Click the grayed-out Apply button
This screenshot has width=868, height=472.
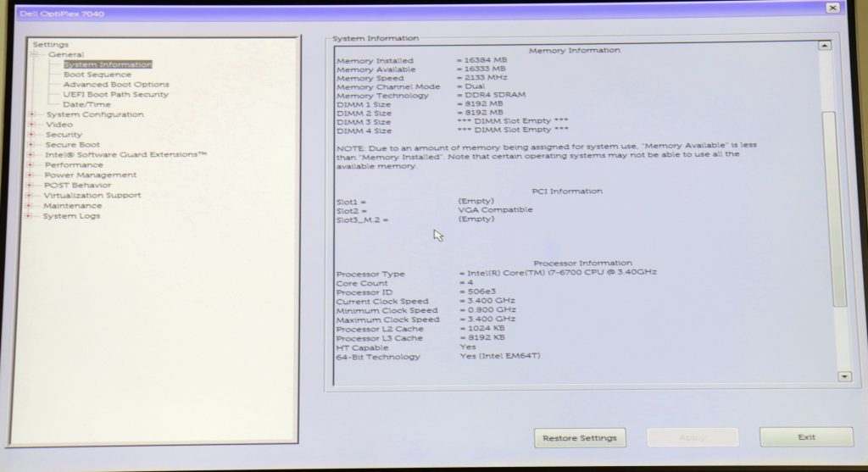coord(692,437)
